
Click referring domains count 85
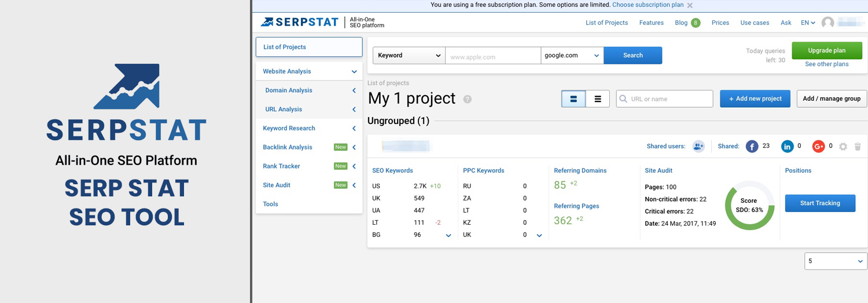[x=560, y=185]
